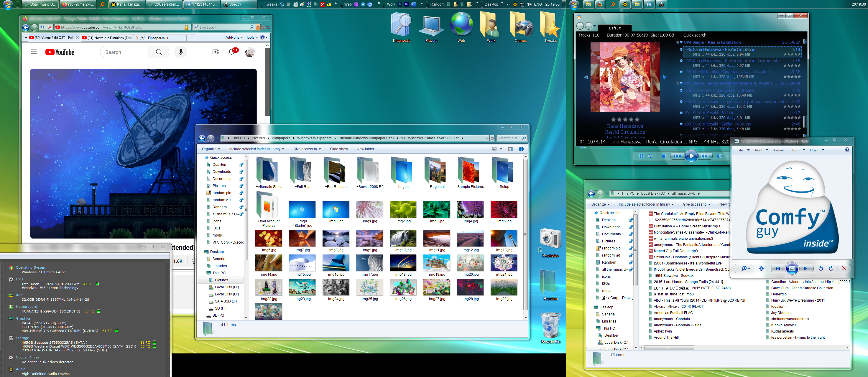The image size is (868, 377).
Task: Open YouTube account avatar menu
Action: click(x=250, y=52)
